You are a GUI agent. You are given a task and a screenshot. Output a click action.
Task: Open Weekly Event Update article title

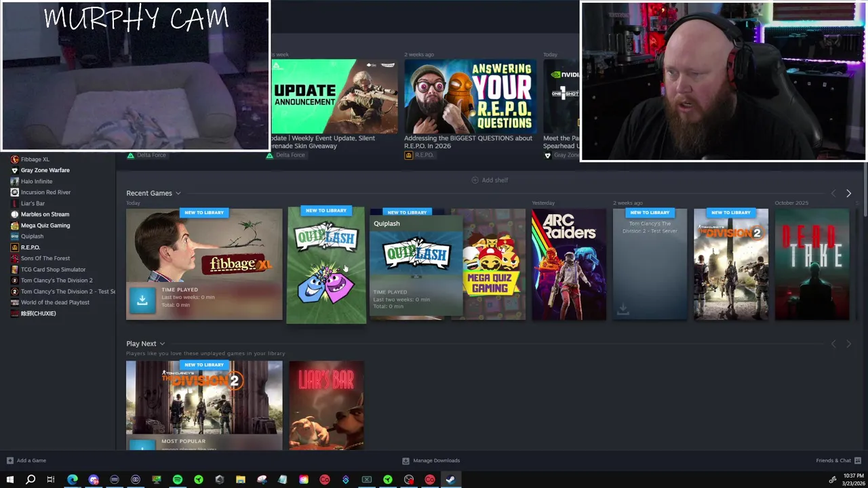coord(323,142)
